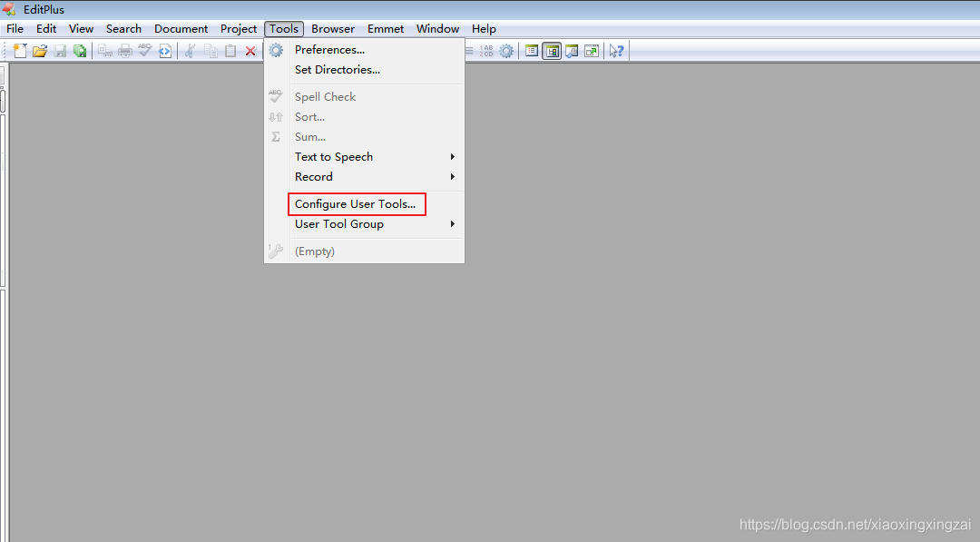Click the toolbar Preferences gear icon
980x542 pixels.
(506, 51)
